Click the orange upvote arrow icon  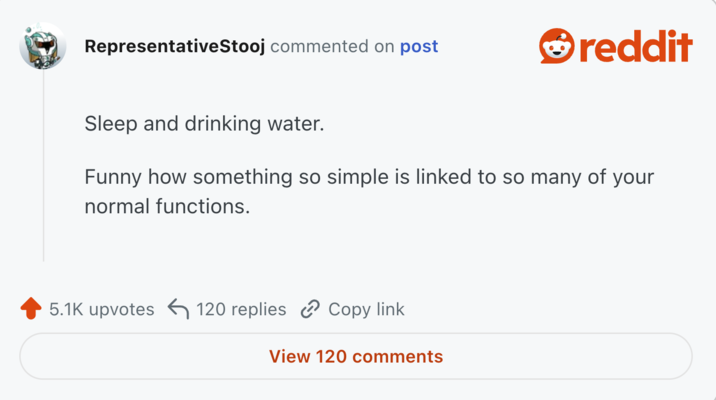pyautogui.click(x=30, y=309)
